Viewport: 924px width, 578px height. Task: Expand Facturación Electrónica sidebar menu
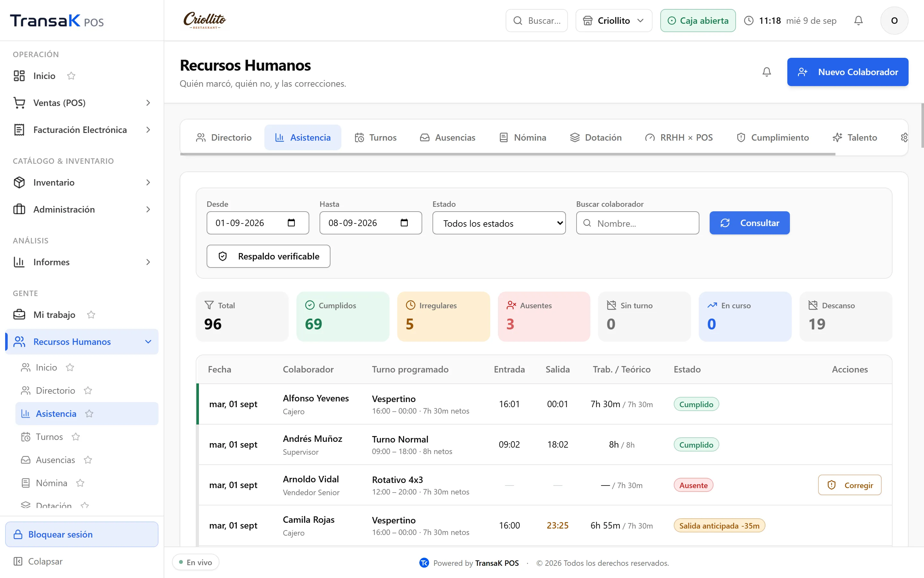[82, 130]
